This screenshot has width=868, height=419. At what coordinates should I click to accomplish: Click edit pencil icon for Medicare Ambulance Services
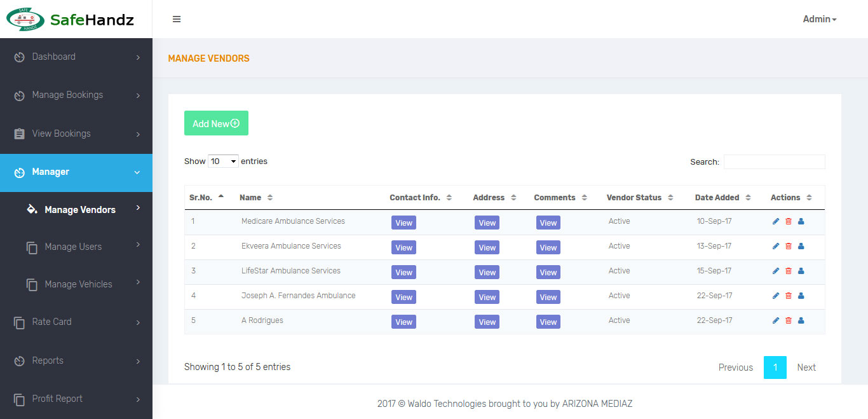[776, 221]
